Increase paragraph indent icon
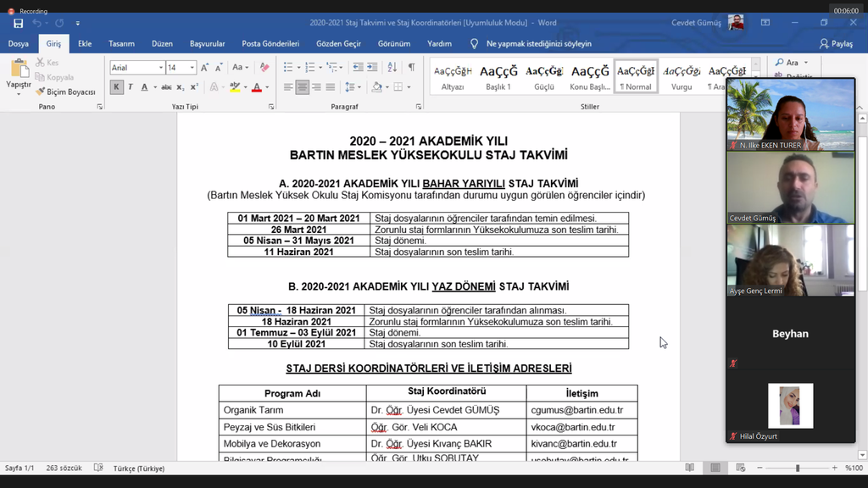Screen dimensions: 868x488 [x=372, y=68]
